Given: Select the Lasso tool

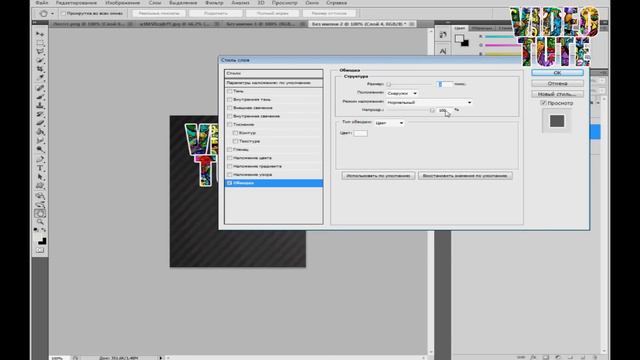Looking at the screenshot, I should pyautogui.click(x=40, y=51).
